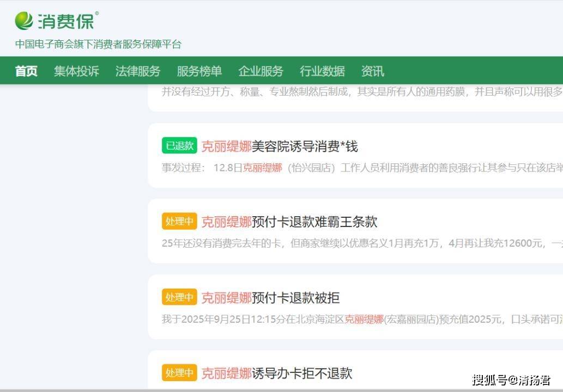Click the summary starting 我于2025年9月25日
This screenshot has width=563, height=392.
pos(360,319)
